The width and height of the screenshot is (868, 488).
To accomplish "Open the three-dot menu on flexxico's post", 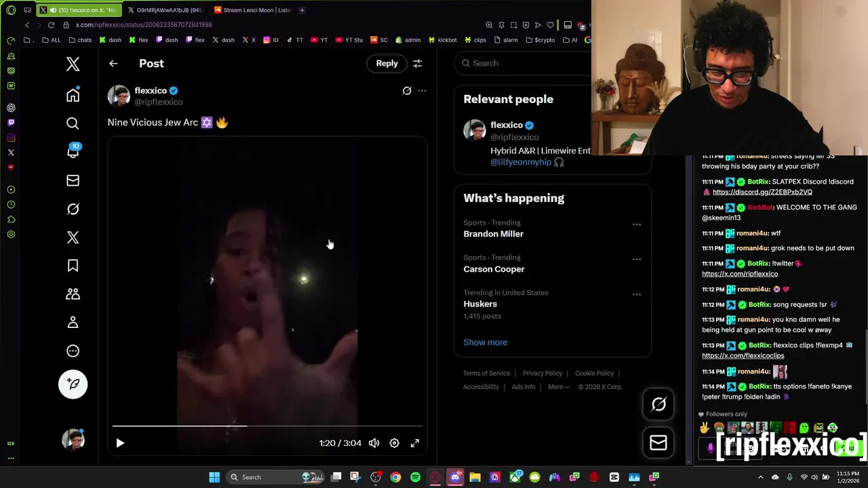I will click(x=422, y=91).
